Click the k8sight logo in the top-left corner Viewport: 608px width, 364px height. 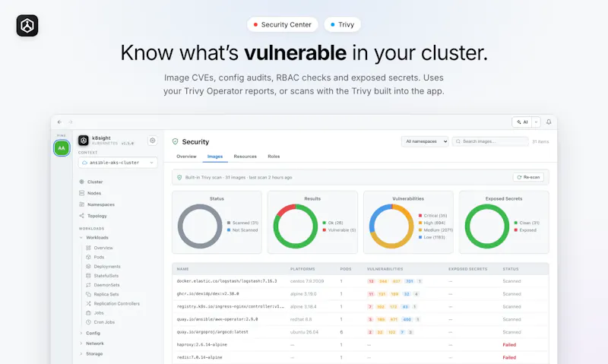(27, 26)
